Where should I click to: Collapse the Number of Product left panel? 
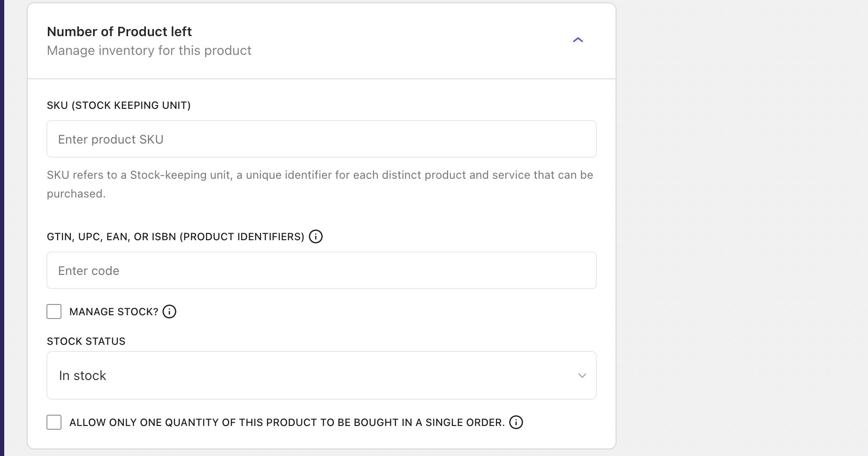578,40
